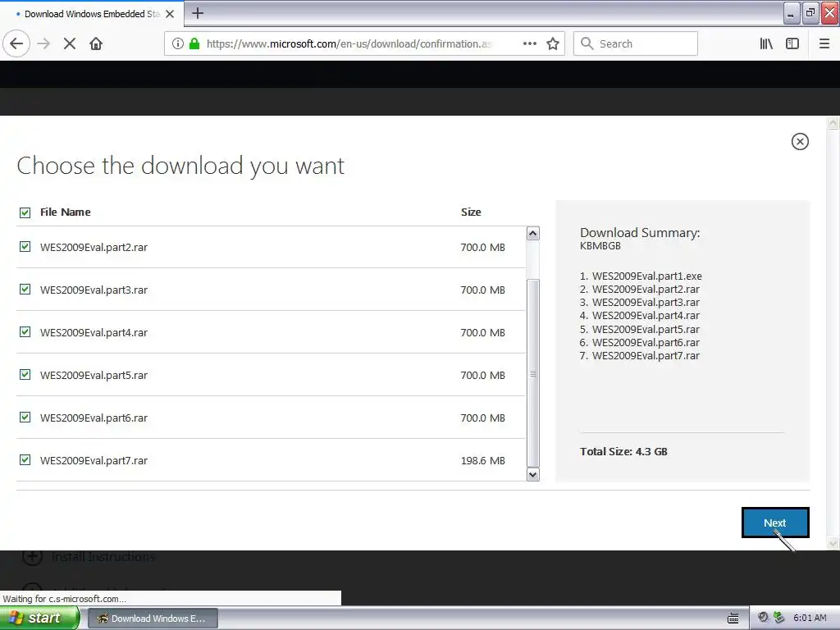Go back to the previous page
This screenshot has width=840, height=630.
coord(16,43)
